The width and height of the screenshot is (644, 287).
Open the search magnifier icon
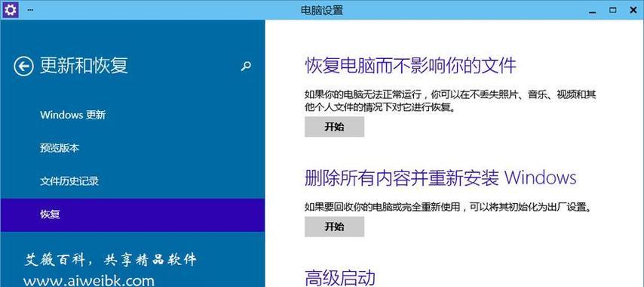(246, 66)
